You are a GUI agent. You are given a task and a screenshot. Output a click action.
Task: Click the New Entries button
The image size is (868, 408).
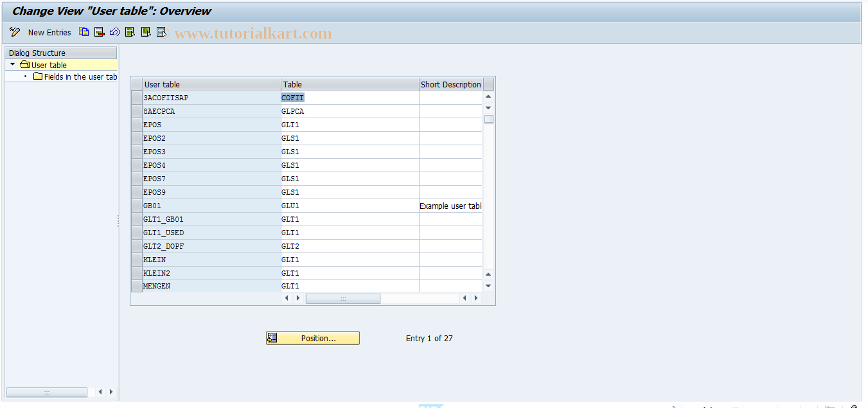pos(49,32)
